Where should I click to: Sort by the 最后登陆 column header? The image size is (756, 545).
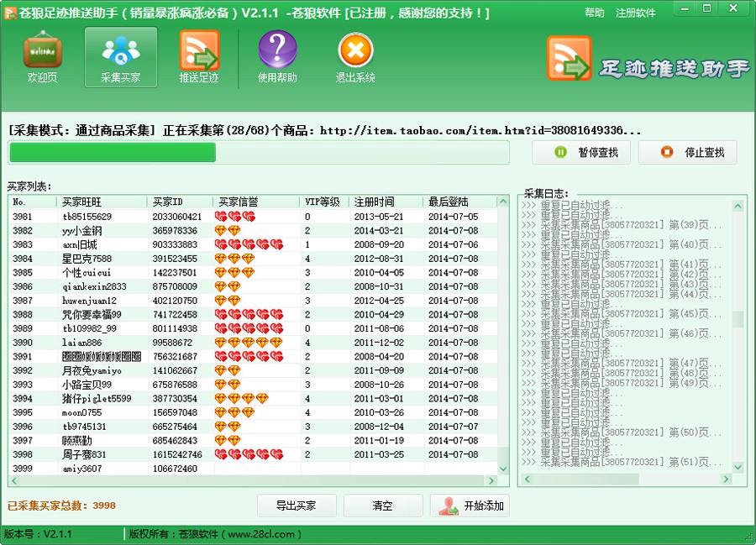coord(460,202)
